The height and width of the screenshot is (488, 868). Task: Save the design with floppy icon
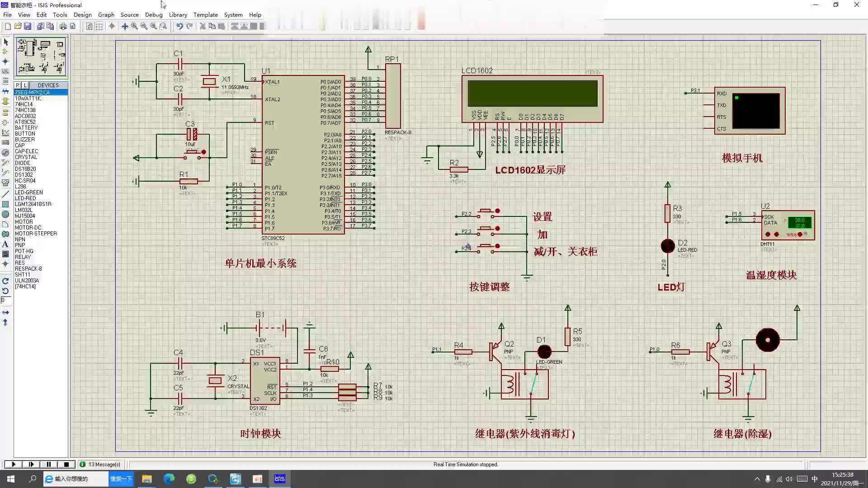click(x=28, y=26)
